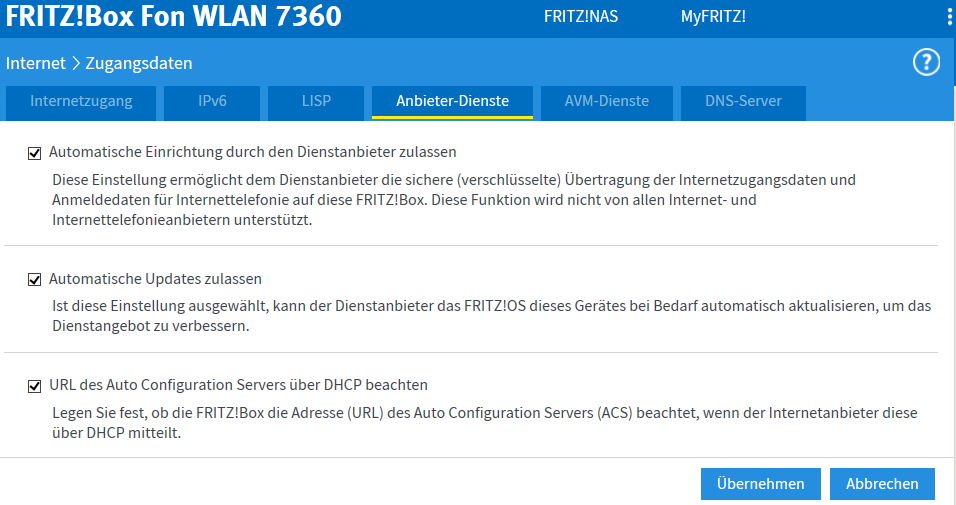This screenshot has width=956, height=505.
Task: Open the MyFRITZ! link
Action: point(713,17)
